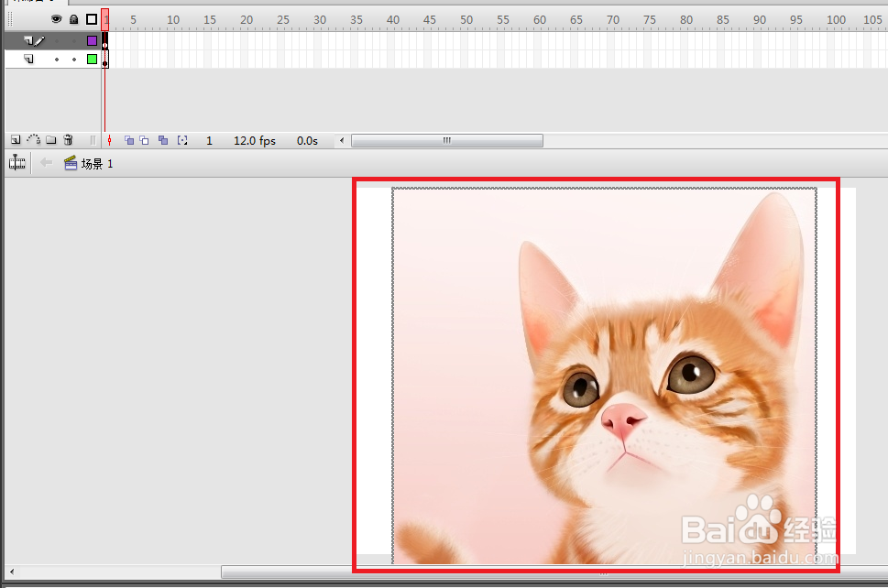Click the Center Frame icon
Screen dimensions: 888x588
[x=109, y=140]
